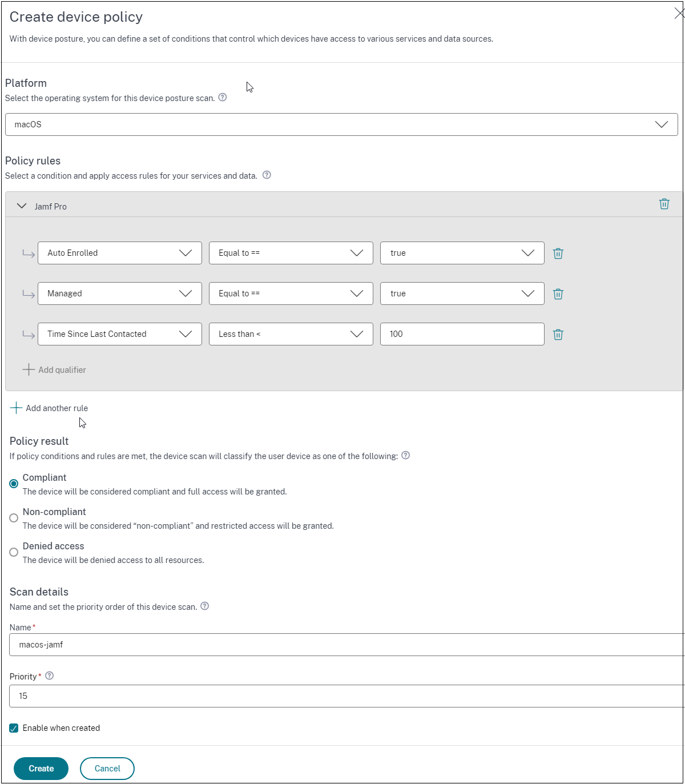This screenshot has width=685, height=784.
Task: Delete the Jamf Pro rule with trash icon
Action: tap(664, 204)
